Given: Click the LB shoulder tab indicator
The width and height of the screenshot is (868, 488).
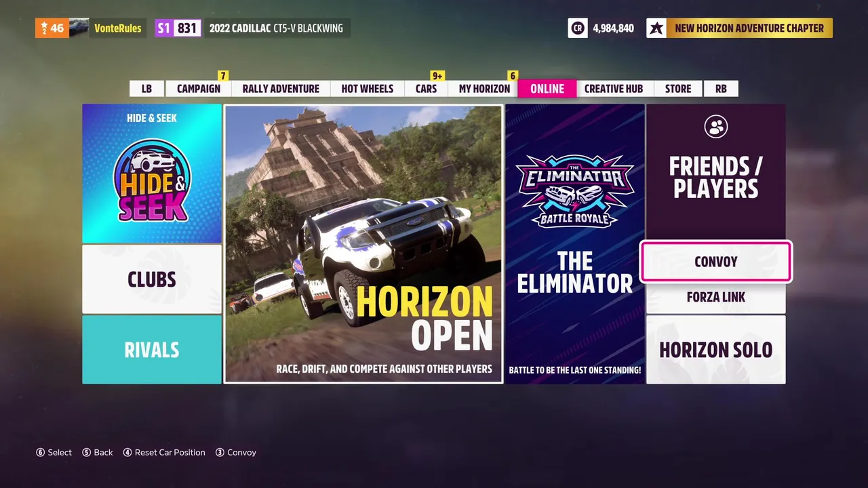Looking at the screenshot, I should (146, 89).
